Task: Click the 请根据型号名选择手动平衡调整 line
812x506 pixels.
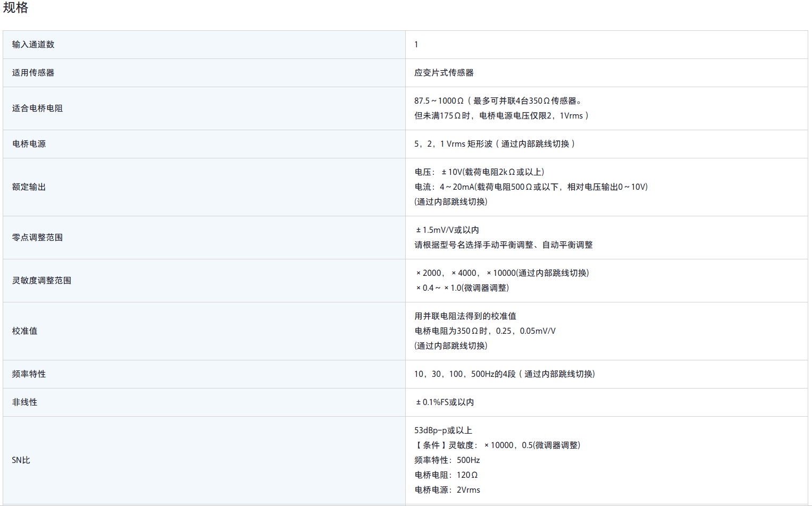Action: pyautogui.click(x=504, y=245)
